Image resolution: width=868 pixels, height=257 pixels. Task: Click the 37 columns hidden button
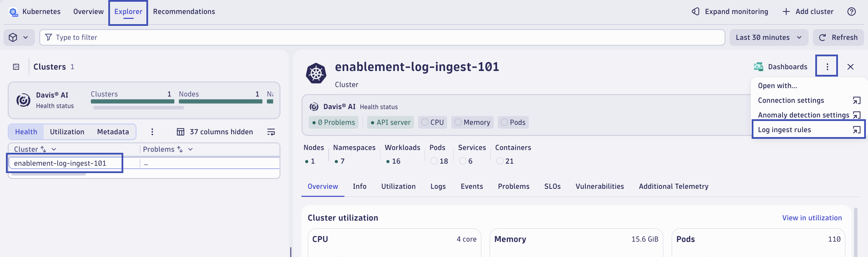[x=215, y=132]
